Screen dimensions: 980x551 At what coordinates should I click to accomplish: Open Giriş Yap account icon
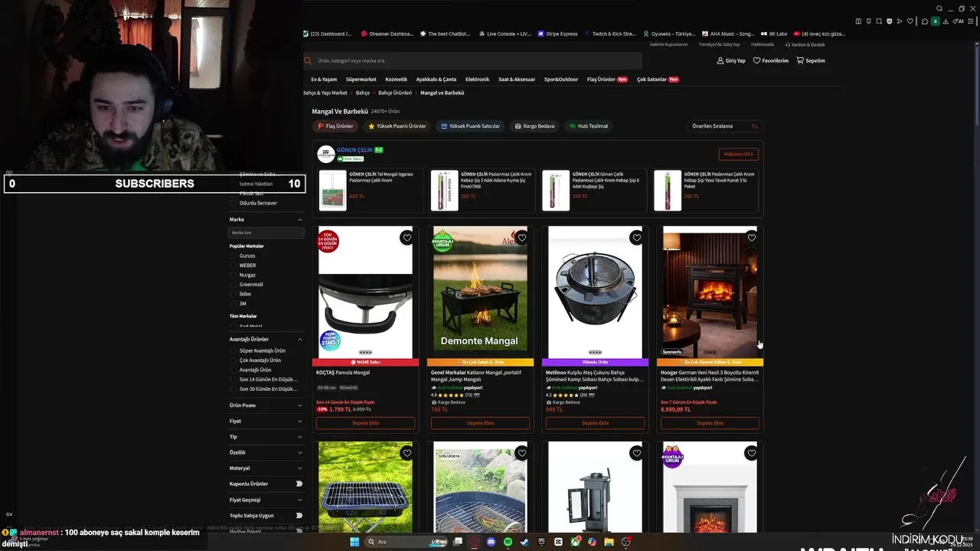coord(720,60)
